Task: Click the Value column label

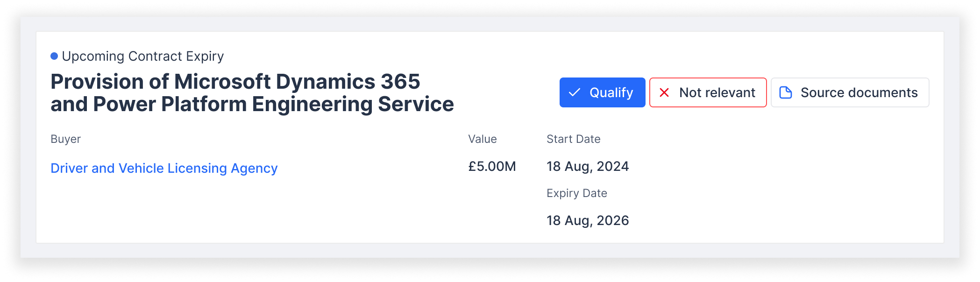Action: tap(483, 139)
